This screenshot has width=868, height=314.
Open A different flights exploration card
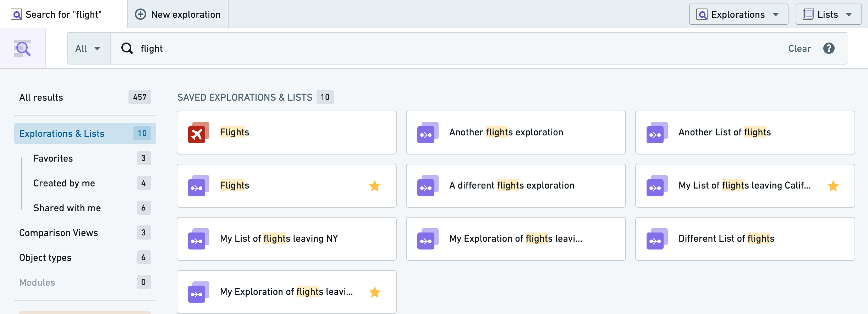click(516, 186)
